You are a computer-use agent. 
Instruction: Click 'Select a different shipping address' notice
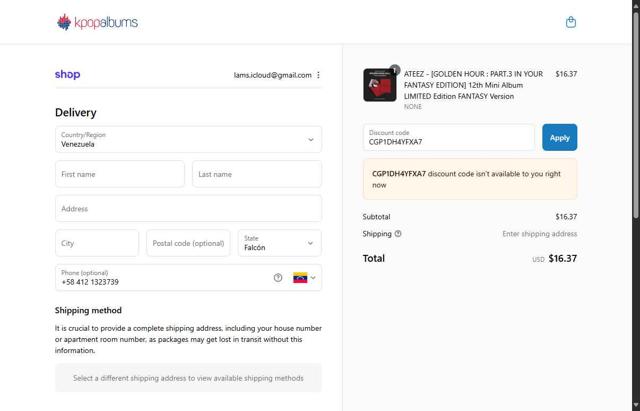pos(188,378)
